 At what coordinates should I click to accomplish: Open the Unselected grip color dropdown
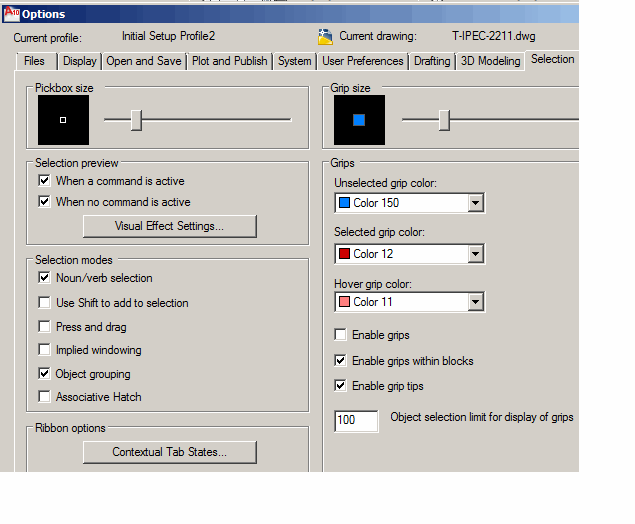pyautogui.click(x=475, y=202)
